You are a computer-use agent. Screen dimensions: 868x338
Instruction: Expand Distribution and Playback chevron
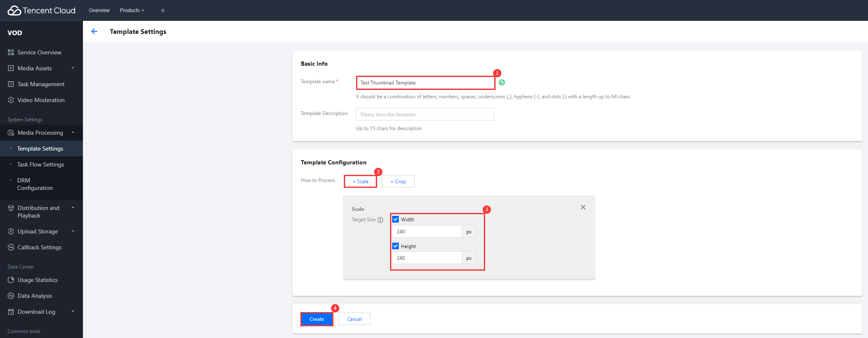pos(73,207)
